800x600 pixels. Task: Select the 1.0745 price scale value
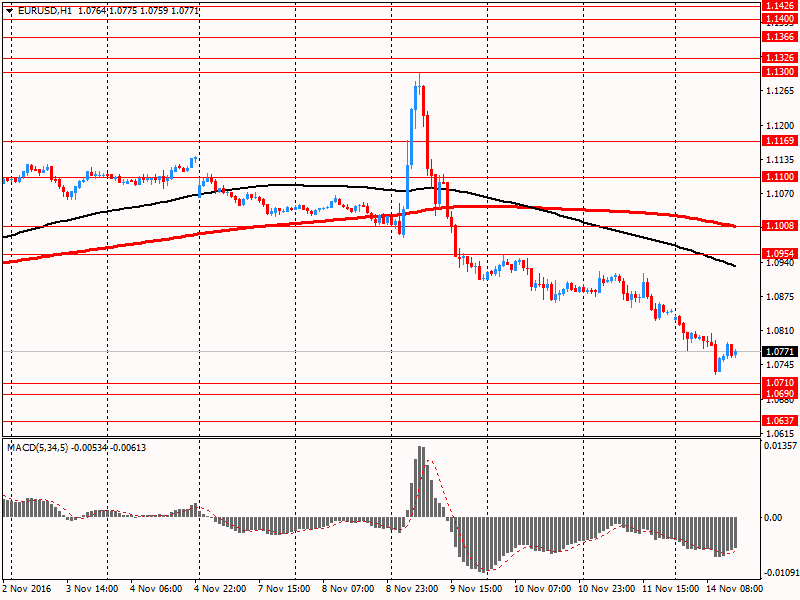(780, 364)
